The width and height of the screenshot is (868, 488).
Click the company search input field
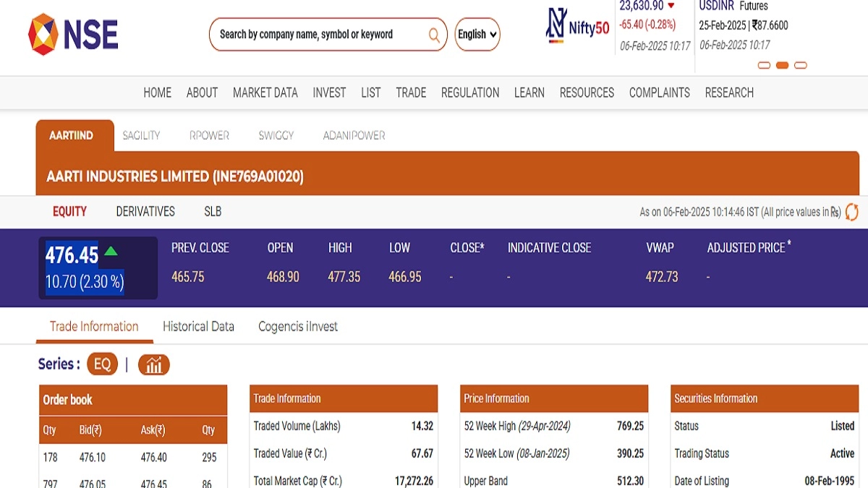(x=318, y=35)
